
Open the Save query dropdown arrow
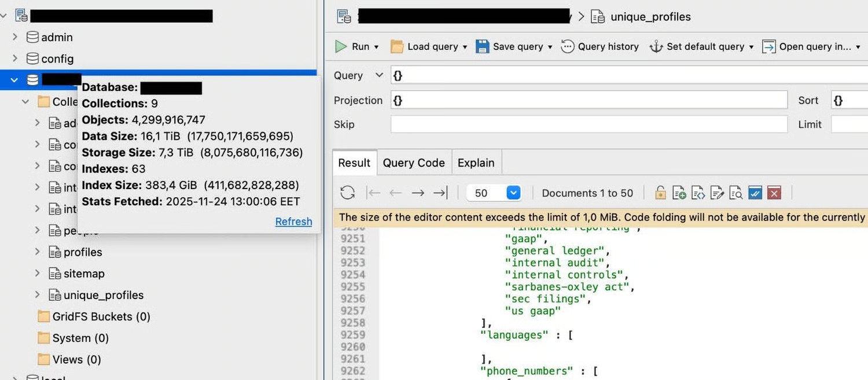point(550,47)
